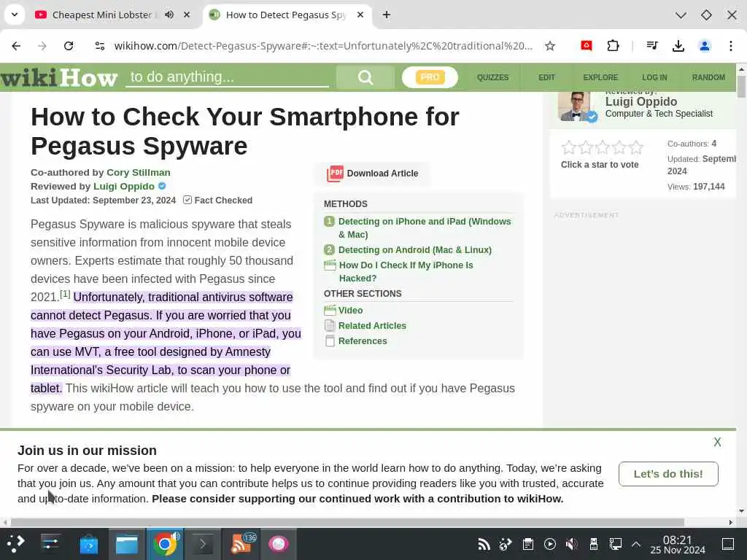Screen dimensions: 747x560
Task: Close the How to Detect Pegasus tab
Action: click(x=360, y=15)
